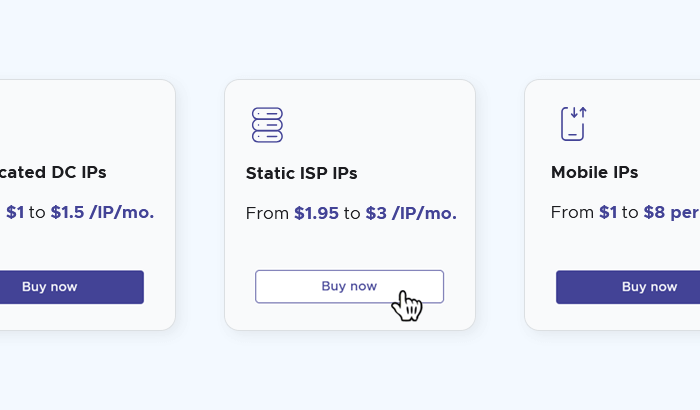Image resolution: width=700 pixels, height=410 pixels.
Task: Click the $3 /IP/mo. price text
Action: tap(410, 213)
